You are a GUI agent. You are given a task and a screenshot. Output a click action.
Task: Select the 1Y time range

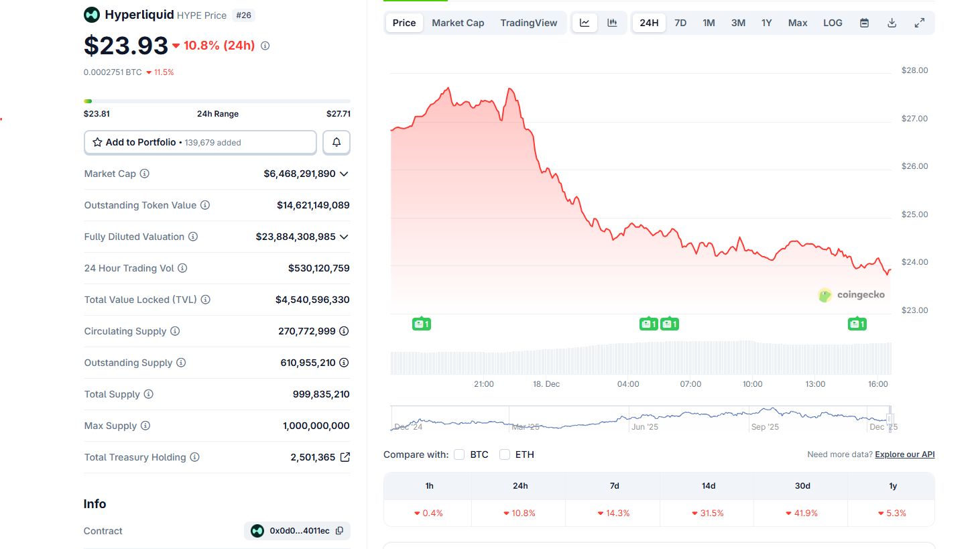(767, 23)
